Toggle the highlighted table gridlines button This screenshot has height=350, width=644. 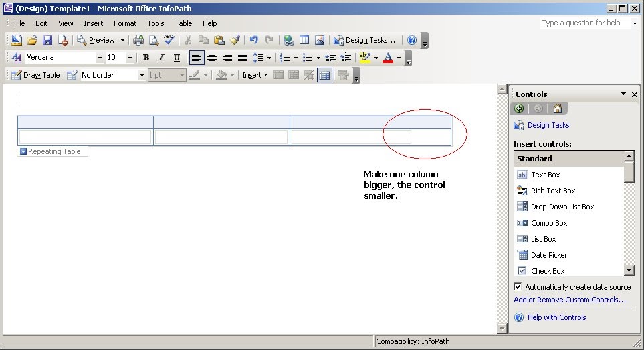coord(324,75)
